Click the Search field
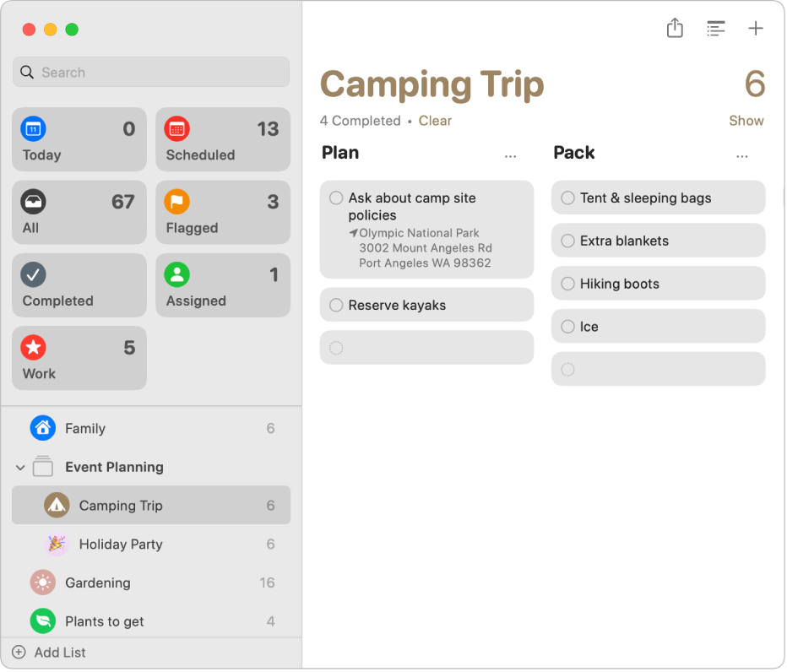This screenshot has height=672, width=787. click(x=152, y=73)
